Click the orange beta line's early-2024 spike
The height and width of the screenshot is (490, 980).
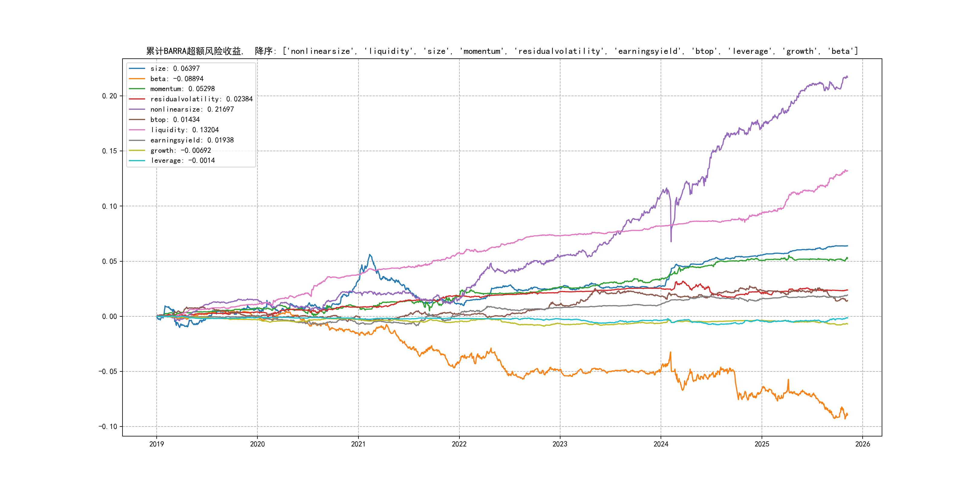tap(670, 353)
